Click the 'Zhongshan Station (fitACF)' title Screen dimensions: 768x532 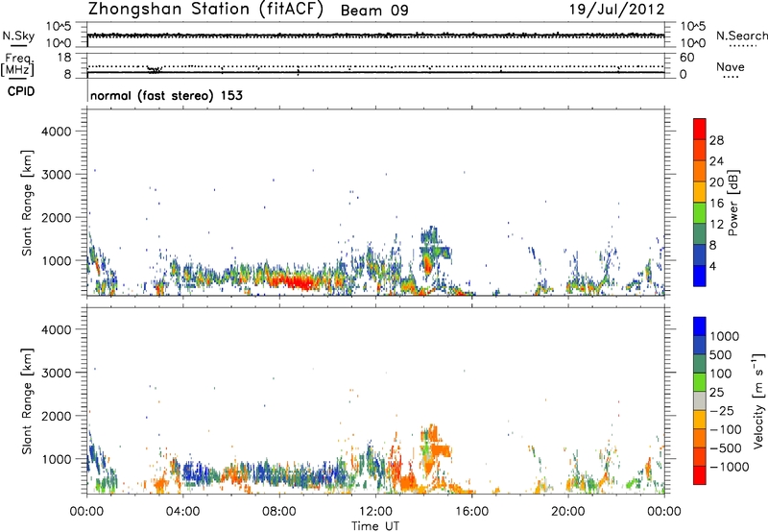pos(205,10)
